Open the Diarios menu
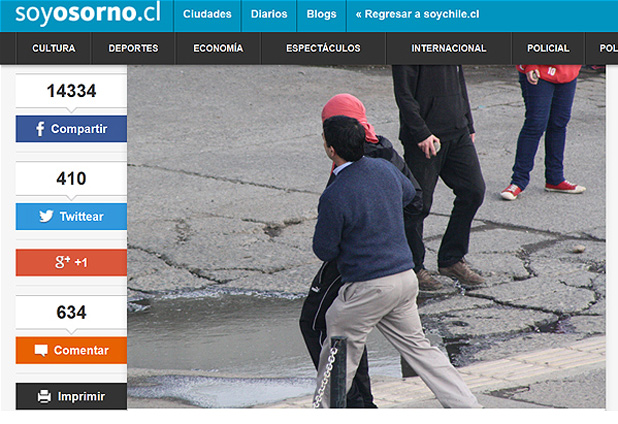The width and height of the screenshot is (618, 424). pos(269,15)
